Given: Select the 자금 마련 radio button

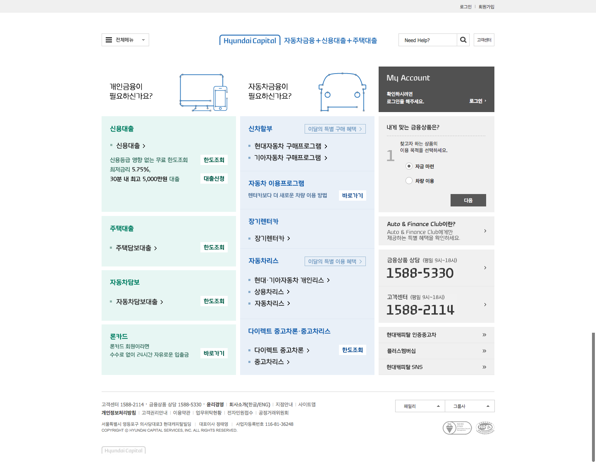Looking at the screenshot, I should (x=409, y=166).
